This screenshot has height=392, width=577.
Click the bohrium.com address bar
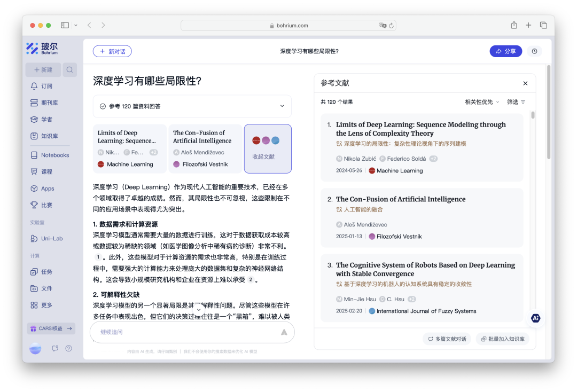[x=288, y=26]
